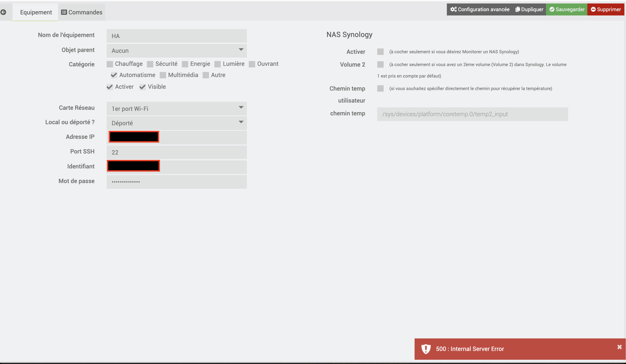Expand the Carte Réseau dropdown
The height and width of the screenshot is (364, 626).
[176, 109]
